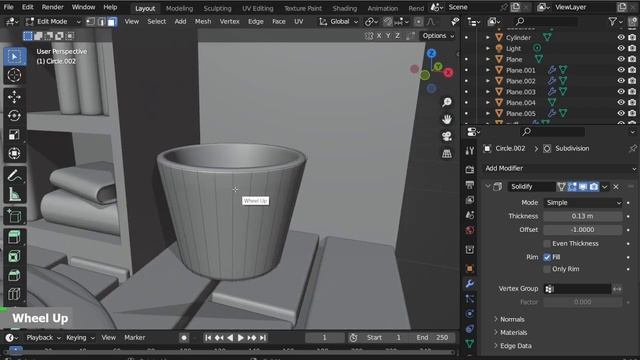Select the Inset Faces tool
The width and height of the screenshot is (640, 360).
coord(14,256)
